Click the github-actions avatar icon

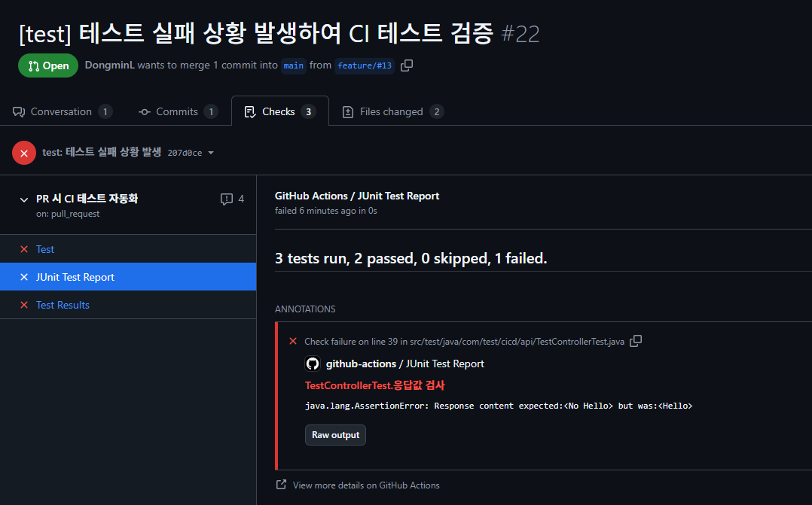313,364
